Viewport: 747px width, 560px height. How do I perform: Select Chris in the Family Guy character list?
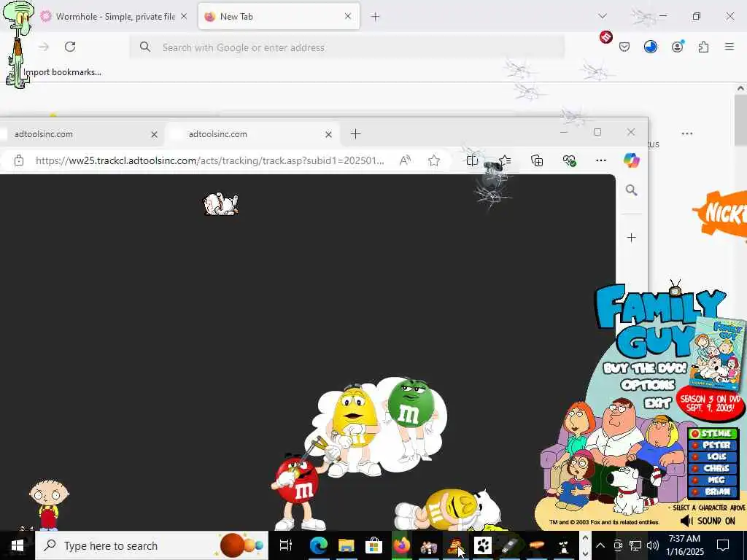point(713,468)
